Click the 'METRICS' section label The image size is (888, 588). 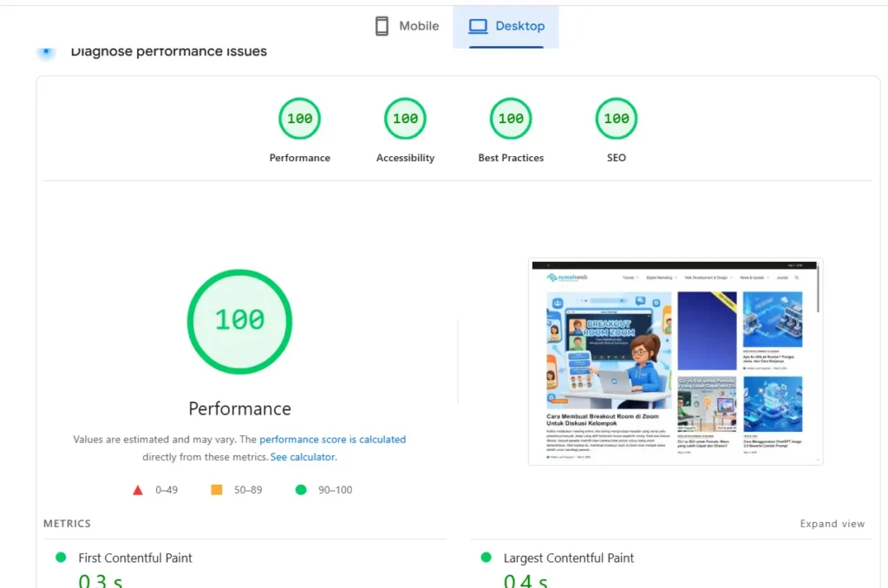click(67, 524)
